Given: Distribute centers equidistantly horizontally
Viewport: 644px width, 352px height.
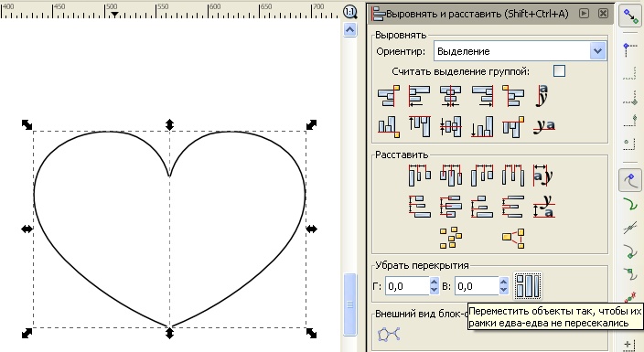Looking at the screenshot, I should click(x=451, y=176).
